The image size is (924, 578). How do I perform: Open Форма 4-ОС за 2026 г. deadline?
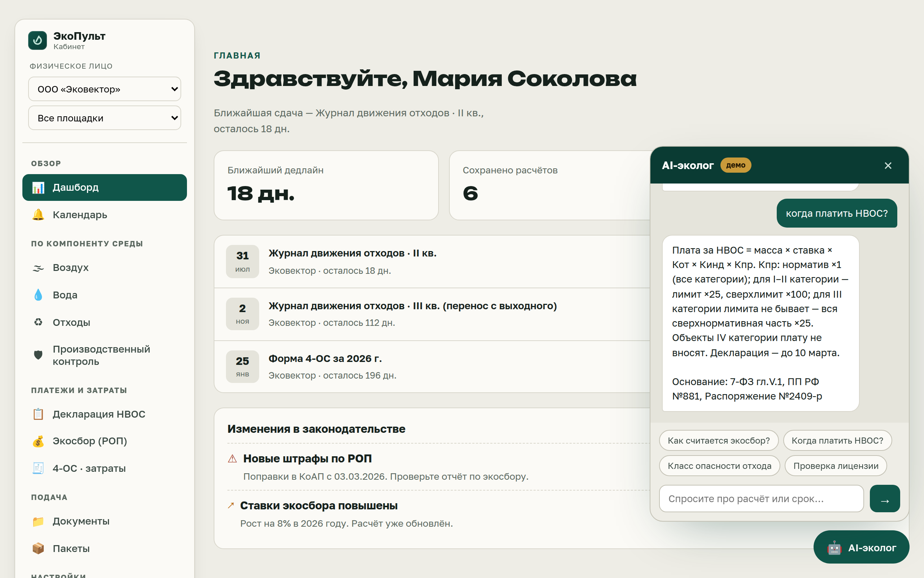[431, 367]
